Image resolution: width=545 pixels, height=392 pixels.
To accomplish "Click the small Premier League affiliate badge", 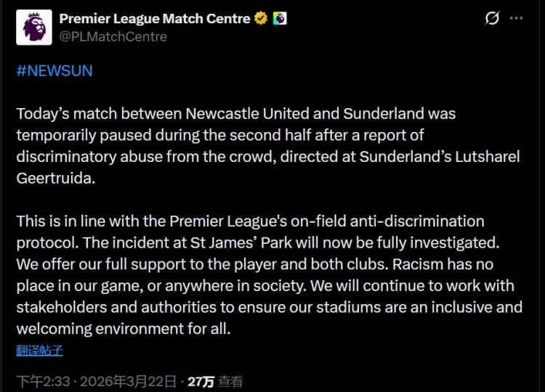I will [280, 18].
